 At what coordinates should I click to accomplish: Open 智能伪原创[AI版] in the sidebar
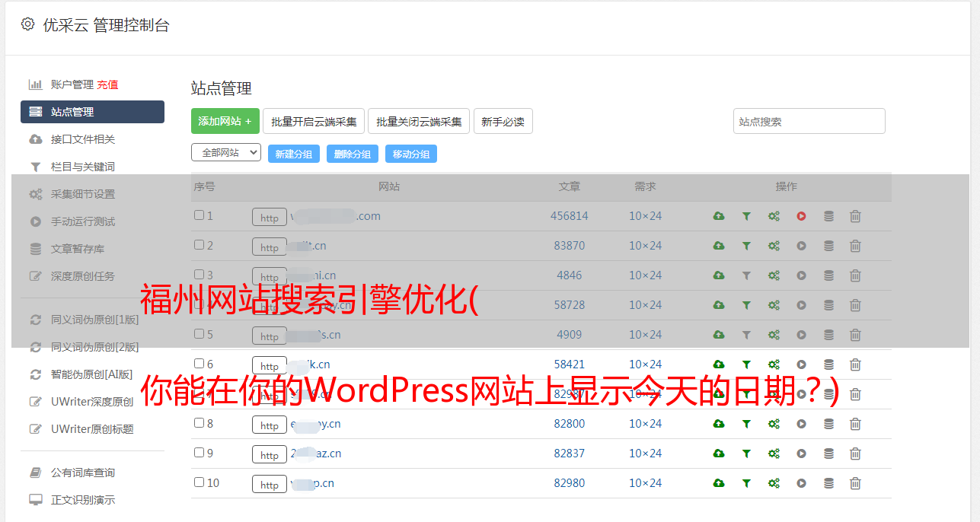[x=92, y=374]
